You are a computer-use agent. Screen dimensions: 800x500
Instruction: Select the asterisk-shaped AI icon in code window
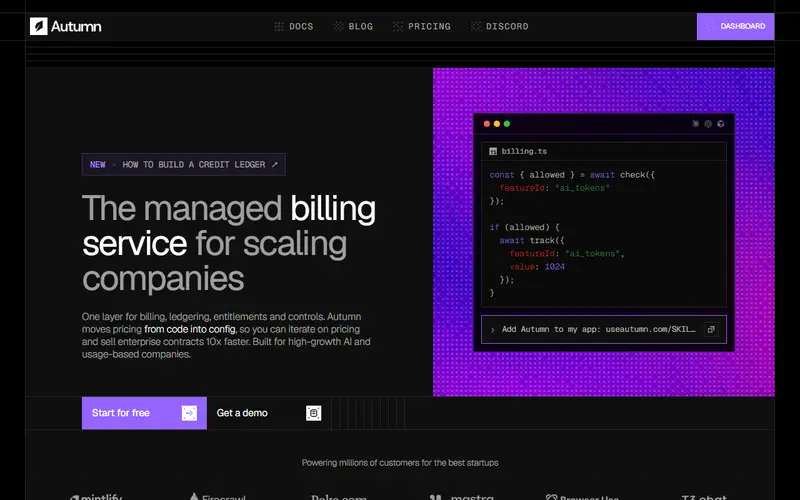point(695,123)
